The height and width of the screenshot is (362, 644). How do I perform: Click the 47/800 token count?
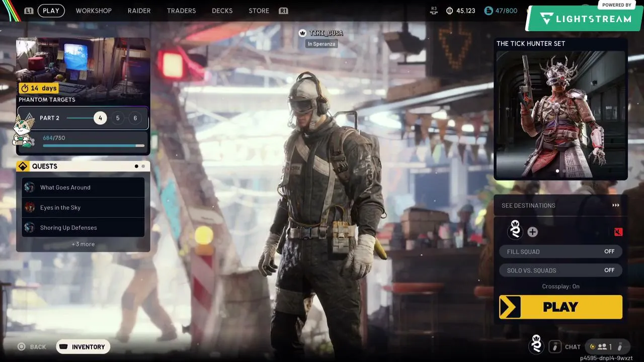(506, 11)
